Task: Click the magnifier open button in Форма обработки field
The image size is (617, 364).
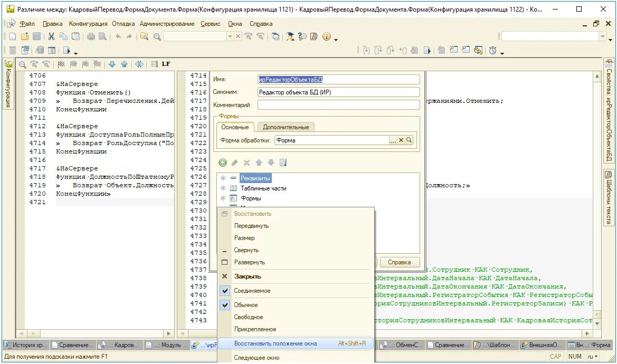Action: (409, 140)
